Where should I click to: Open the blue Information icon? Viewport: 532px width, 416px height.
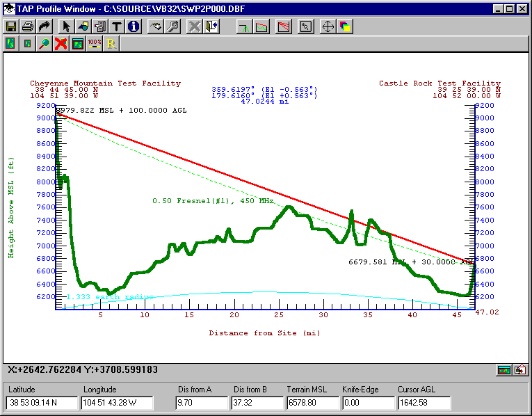[x=134, y=26]
